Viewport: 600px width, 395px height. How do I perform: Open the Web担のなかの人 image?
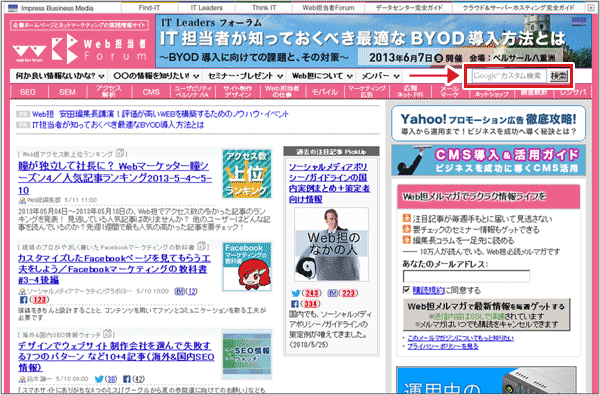point(331,245)
